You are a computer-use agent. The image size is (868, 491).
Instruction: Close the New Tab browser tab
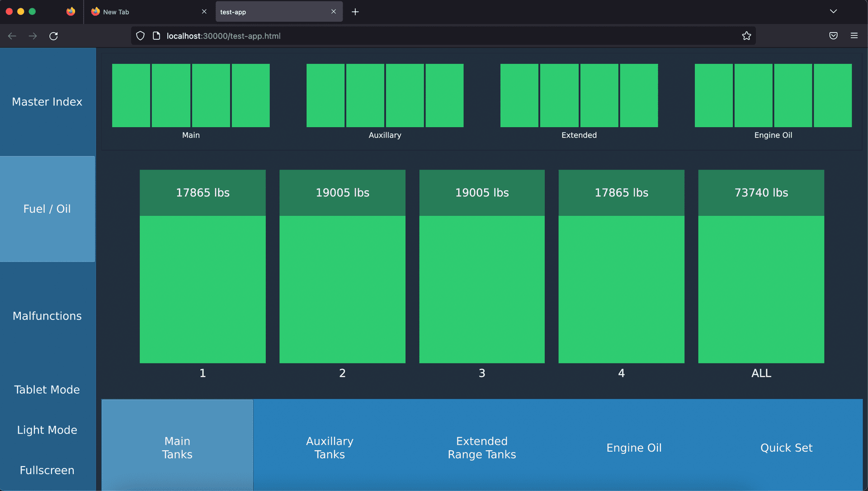pyautogui.click(x=204, y=12)
